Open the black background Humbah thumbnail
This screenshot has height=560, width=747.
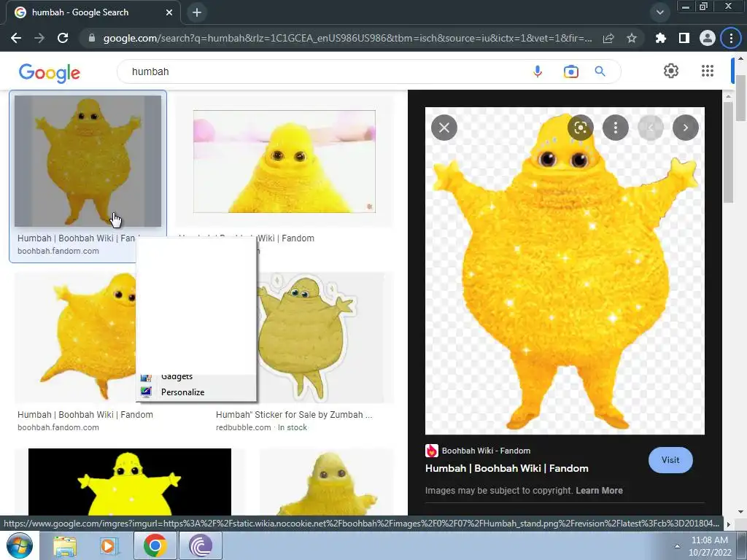tap(130, 482)
